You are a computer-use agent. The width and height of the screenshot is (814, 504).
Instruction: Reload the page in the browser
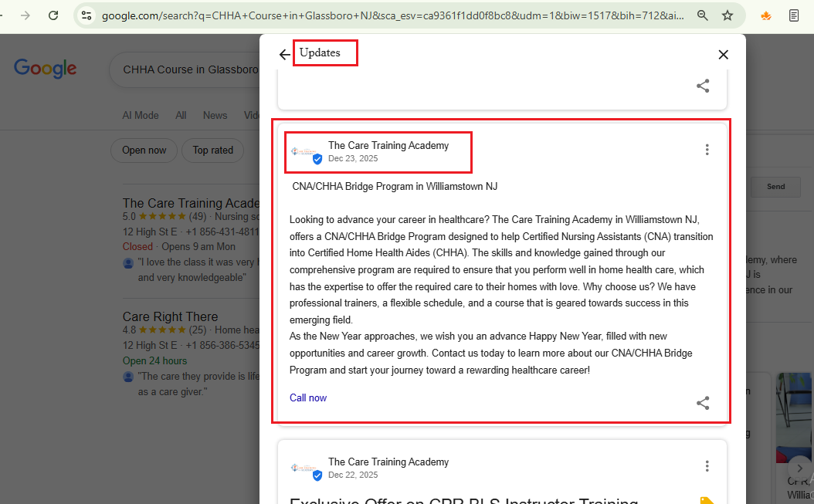click(x=53, y=15)
